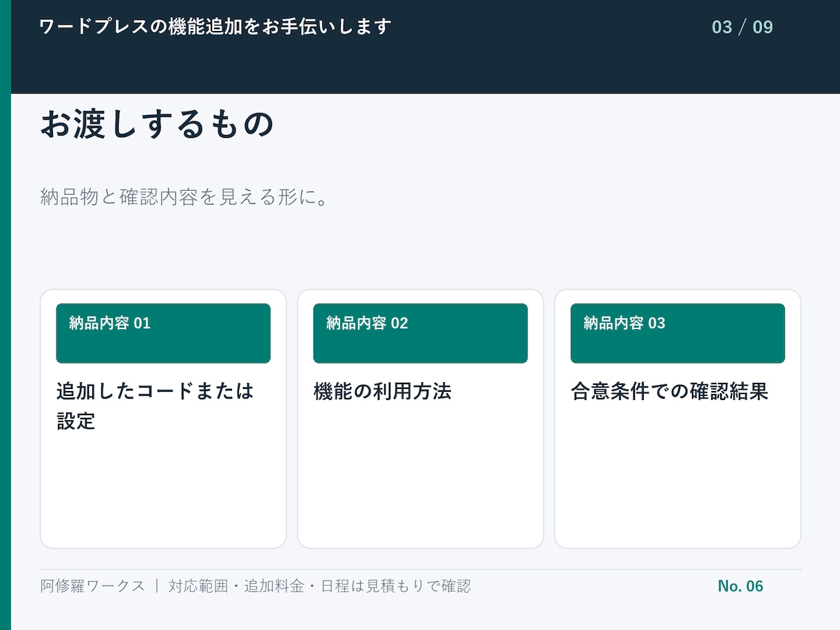Click footer note 対応範囲・追加料金・日程は見積もりで確認
Image resolution: width=840 pixels, height=630 pixels.
click(x=319, y=586)
